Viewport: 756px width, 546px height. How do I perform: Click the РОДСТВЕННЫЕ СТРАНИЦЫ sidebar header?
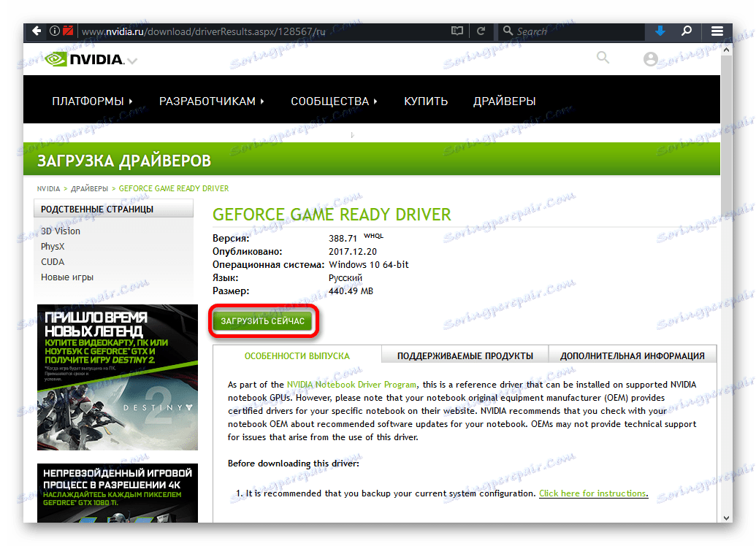(x=113, y=209)
